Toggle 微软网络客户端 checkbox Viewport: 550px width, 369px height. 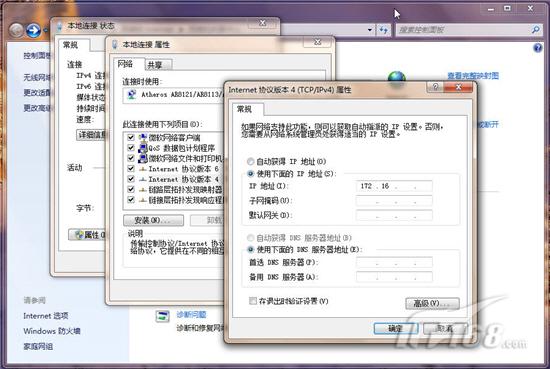[131, 137]
